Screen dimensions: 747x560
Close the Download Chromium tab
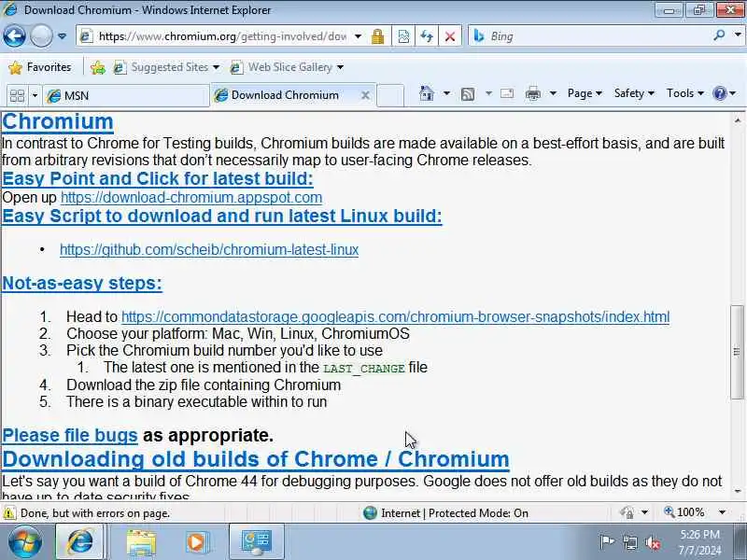point(365,95)
